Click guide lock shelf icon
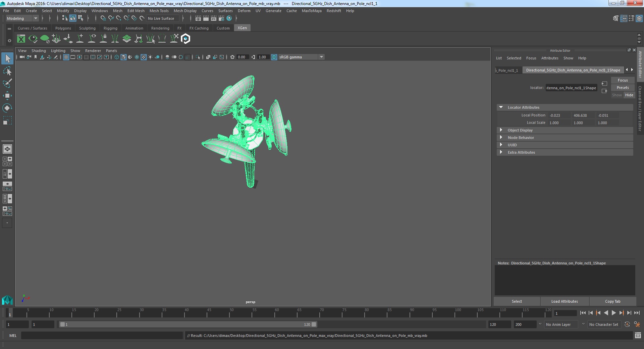Screen dimensions: 644x349 [104, 39]
